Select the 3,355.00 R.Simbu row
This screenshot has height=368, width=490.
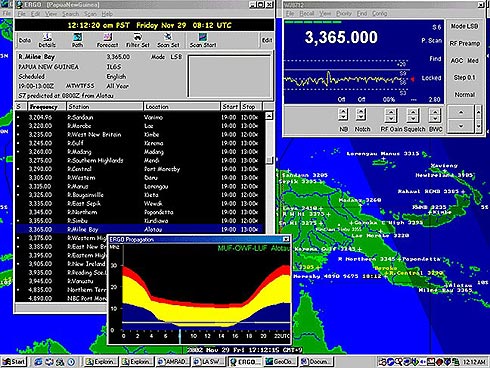pos(140,221)
